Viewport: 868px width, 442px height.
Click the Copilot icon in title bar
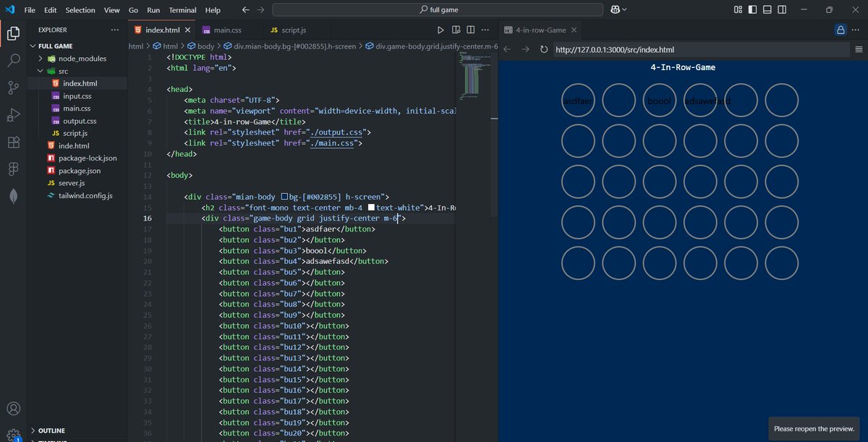pos(615,10)
